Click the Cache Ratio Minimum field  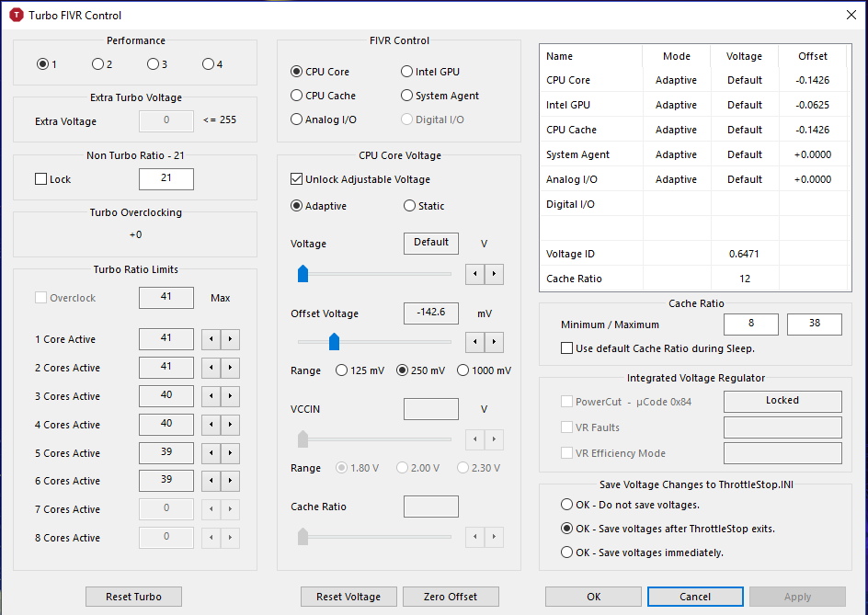(751, 325)
